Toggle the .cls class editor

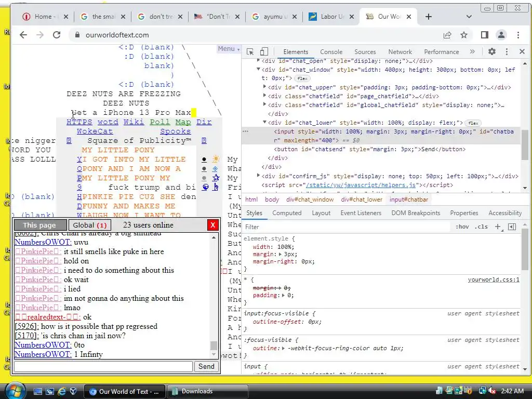(481, 227)
